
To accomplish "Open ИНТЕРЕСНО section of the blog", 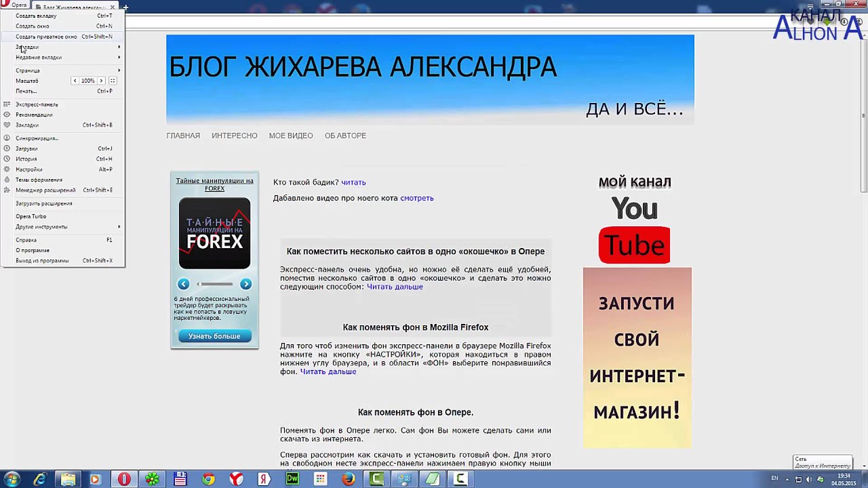I will pyautogui.click(x=234, y=136).
